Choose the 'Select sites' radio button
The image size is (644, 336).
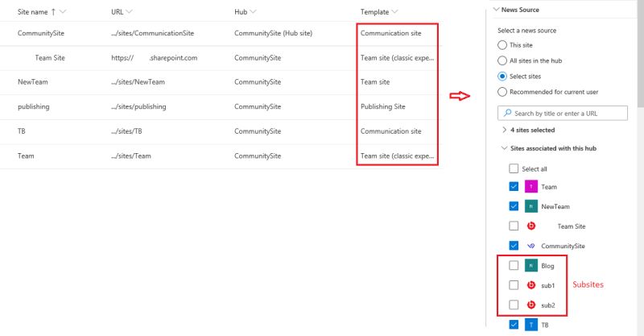(502, 76)
